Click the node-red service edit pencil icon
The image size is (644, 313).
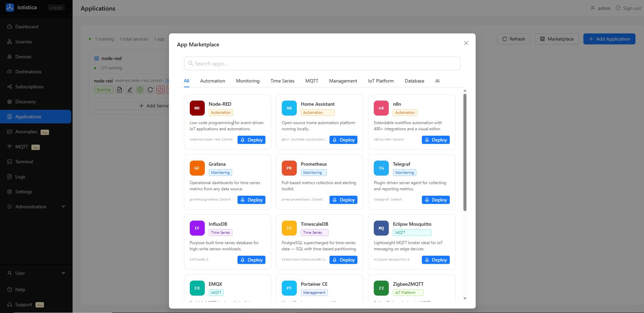[130, 90]
